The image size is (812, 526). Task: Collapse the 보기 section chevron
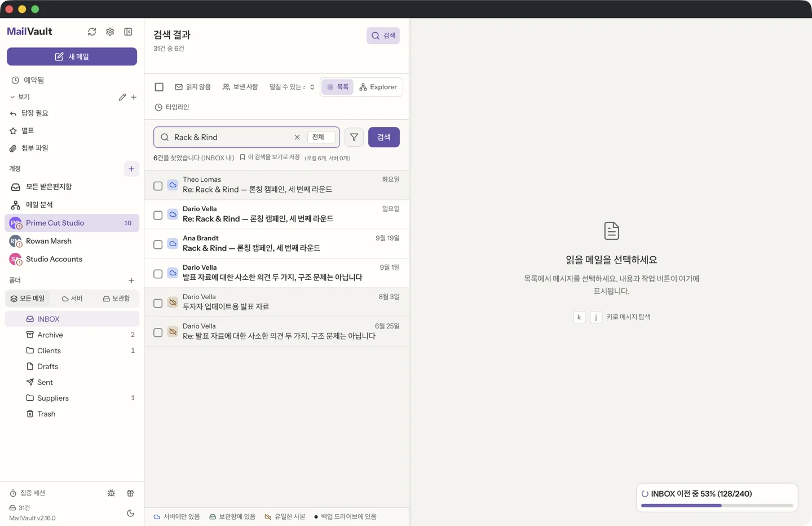(x=12, y=97)
